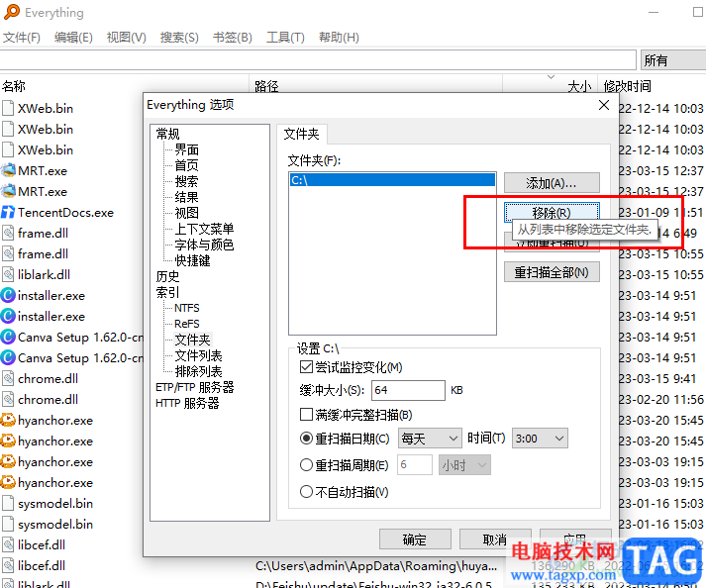
Task: Click the 移除(R) button
Action: 552,212
